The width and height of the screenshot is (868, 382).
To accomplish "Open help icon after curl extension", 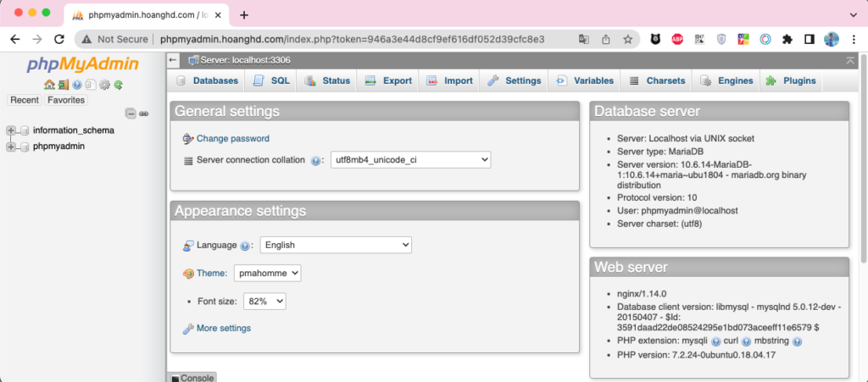I will pyautogui.click(x=746, y=341).
